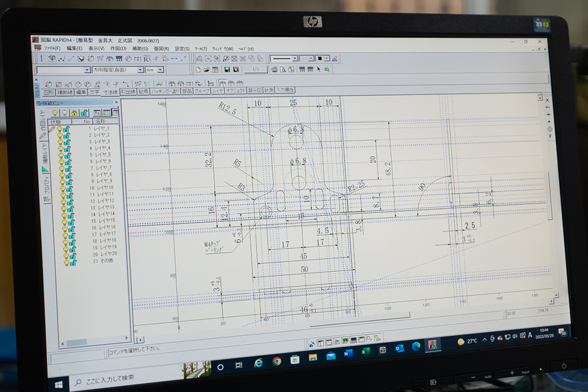Viewport: 588px width, 392px height.
Task: Open the 補助(G) menu
Action: pyautogui.click(x=140, y=48)
